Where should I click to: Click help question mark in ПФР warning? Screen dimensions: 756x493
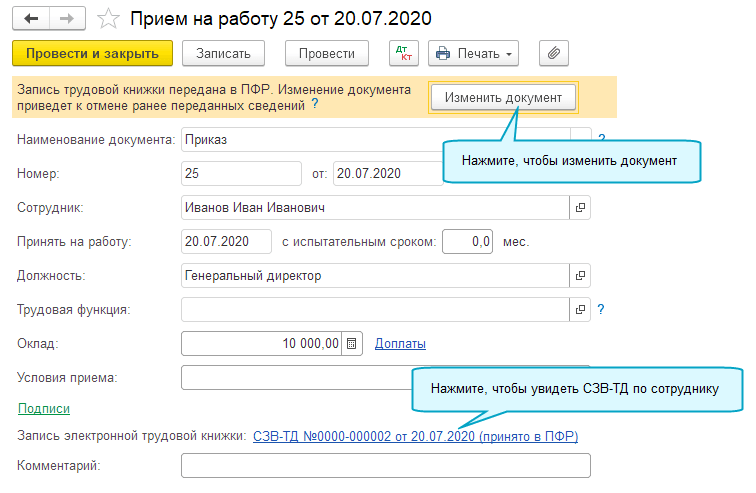pos(315,103)
